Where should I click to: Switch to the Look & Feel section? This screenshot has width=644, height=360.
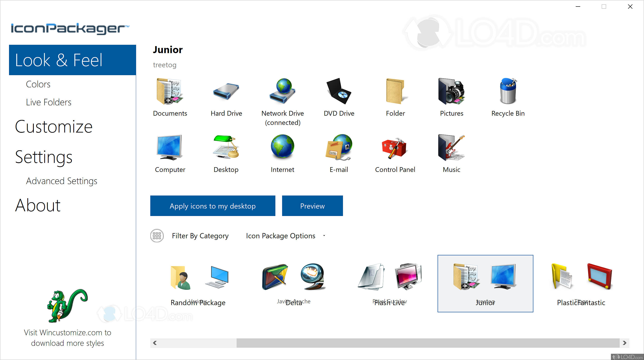59,60
